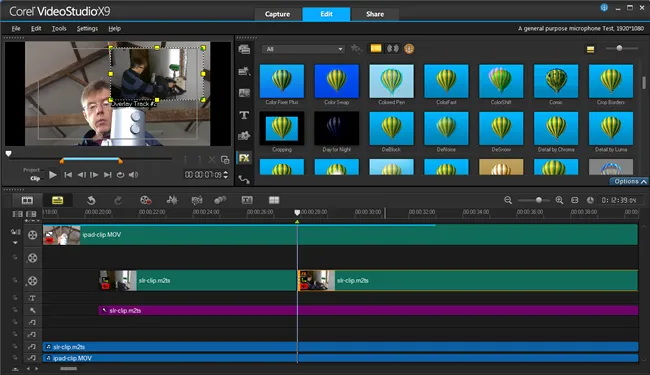Open the Capture step tab
Image resolution: width=650 pixels, height=375 pixels.
[277, 14]
